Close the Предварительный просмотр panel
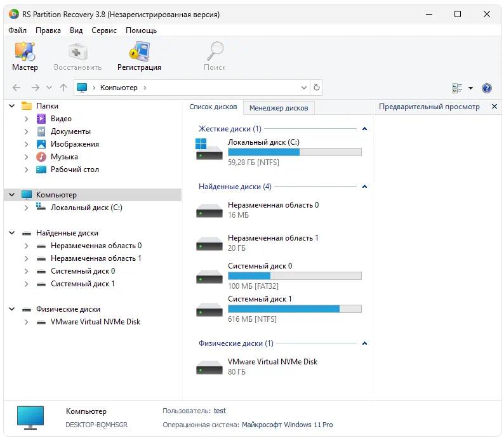504x438 pixels. [x=494, y=107]
